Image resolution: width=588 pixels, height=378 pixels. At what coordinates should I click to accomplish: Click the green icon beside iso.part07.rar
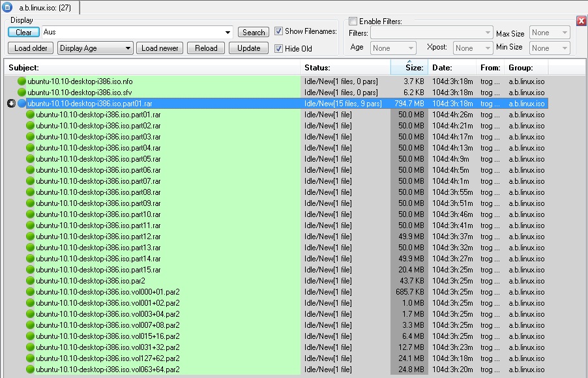(31, 181)
